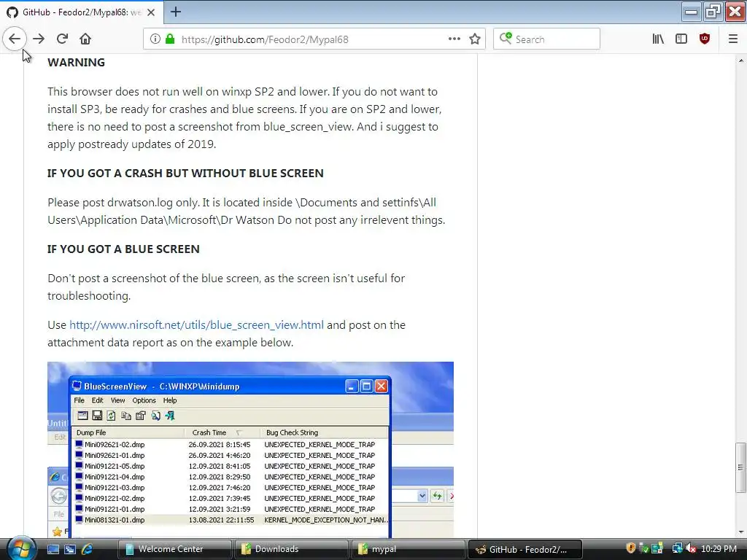Click the GitHub favicon on the tab
The width and height of the screenshot is (747, 560).
tap(12, 12)
